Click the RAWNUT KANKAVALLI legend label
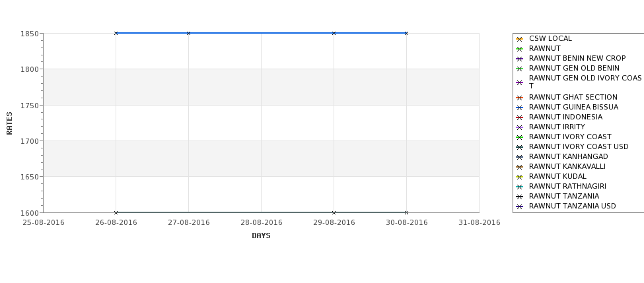 point(567,166)
